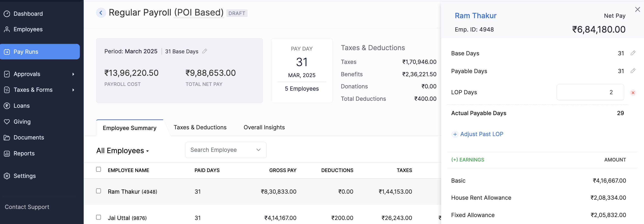Select the Jai Uttal row checkbox
The height and width of the screenshot is (224, 644).
[99, 217]
